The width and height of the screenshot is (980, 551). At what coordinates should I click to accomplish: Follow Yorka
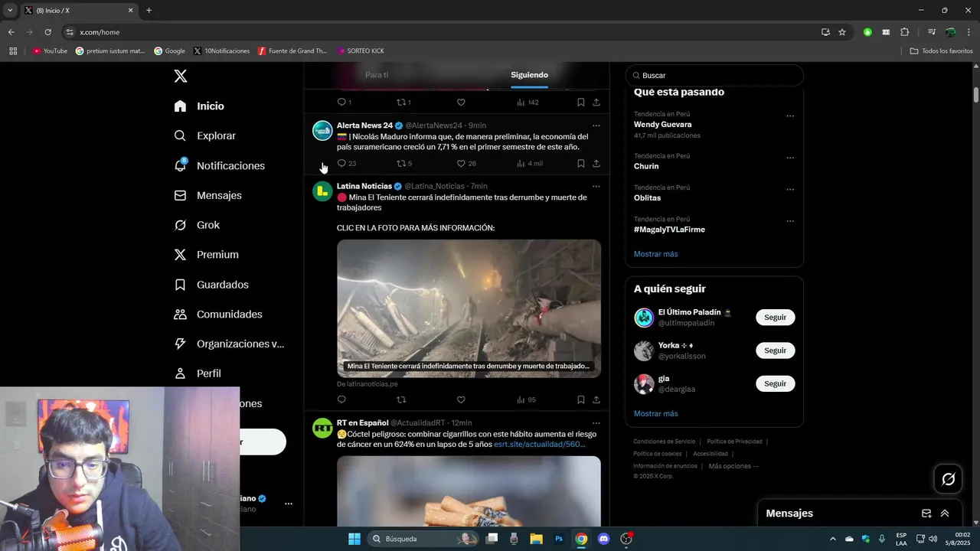pos(775,350)
